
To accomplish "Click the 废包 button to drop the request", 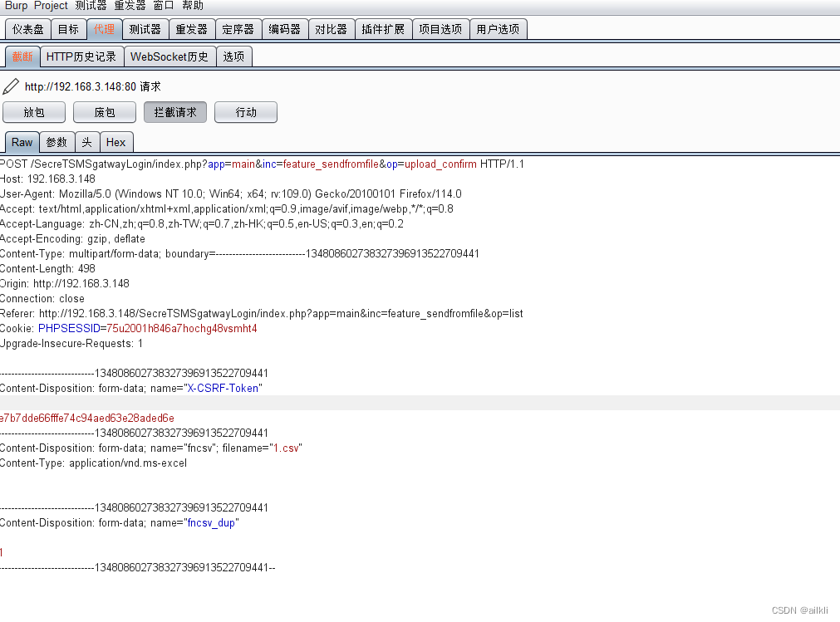I will tap(104, 112).
